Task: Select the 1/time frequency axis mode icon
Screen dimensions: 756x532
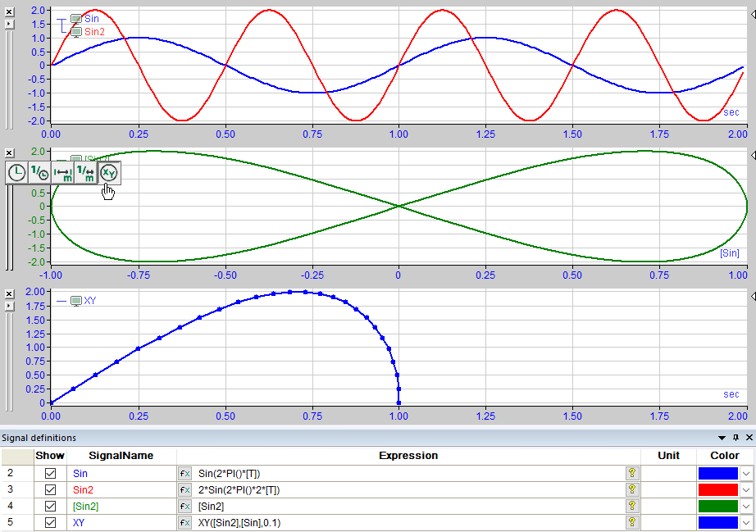Action: pos(39,173)
